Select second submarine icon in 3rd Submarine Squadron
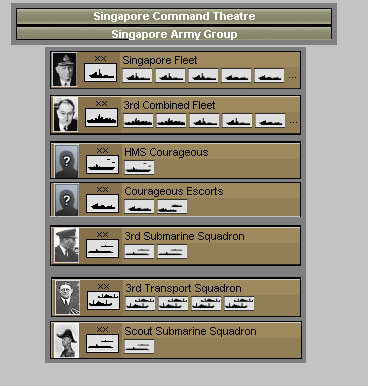Viewport: 368px width, 386px height. [x=172, y=252]
